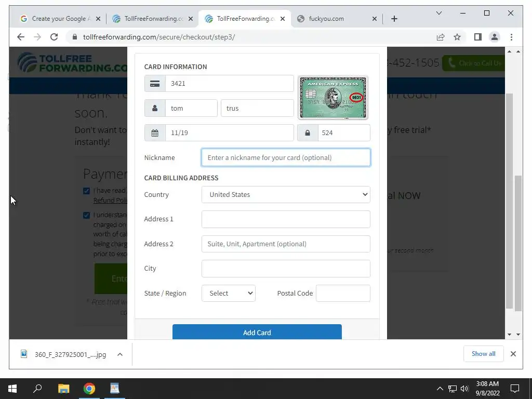
Task: Click the Chrome icon on the taskbar
Action: [89, 389]
